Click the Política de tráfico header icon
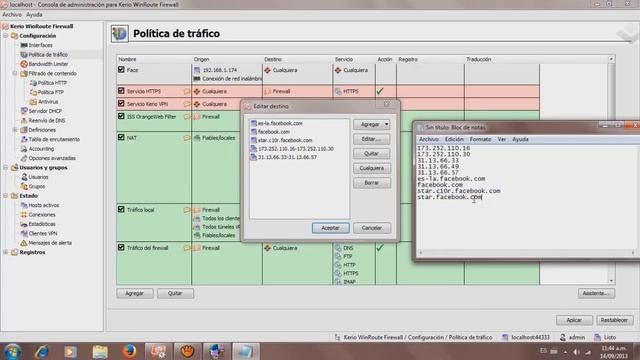Viewport: 640px width, 360px height. pyautogui.click(x=120, y=33)
